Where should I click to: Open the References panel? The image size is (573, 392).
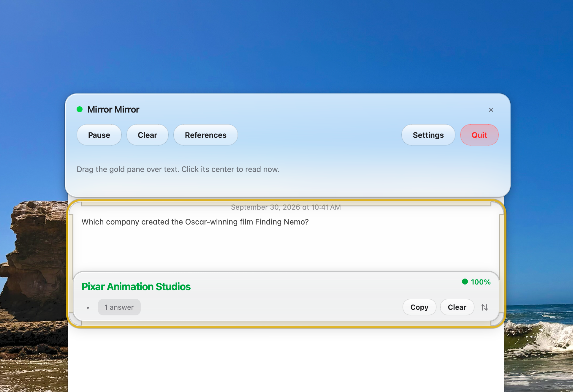pyautogui.click(x=205, y=135)
